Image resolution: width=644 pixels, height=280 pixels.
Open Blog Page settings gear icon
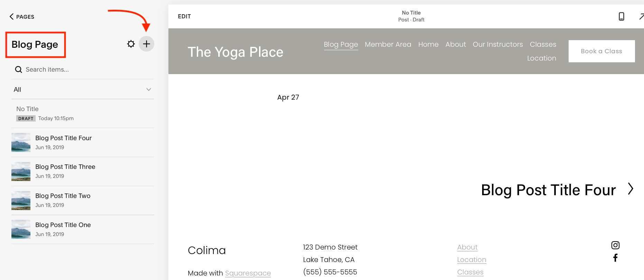[131, 44]
